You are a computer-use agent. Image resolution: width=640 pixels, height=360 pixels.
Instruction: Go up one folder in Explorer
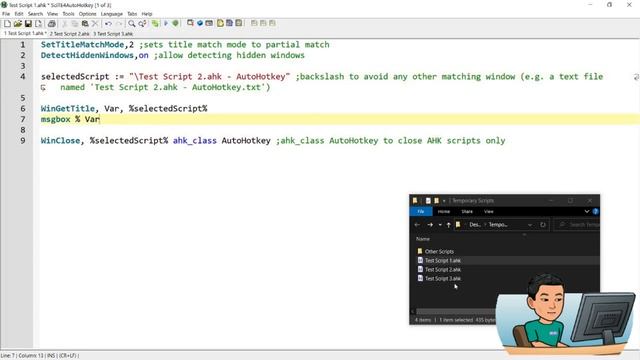(449, 225)
